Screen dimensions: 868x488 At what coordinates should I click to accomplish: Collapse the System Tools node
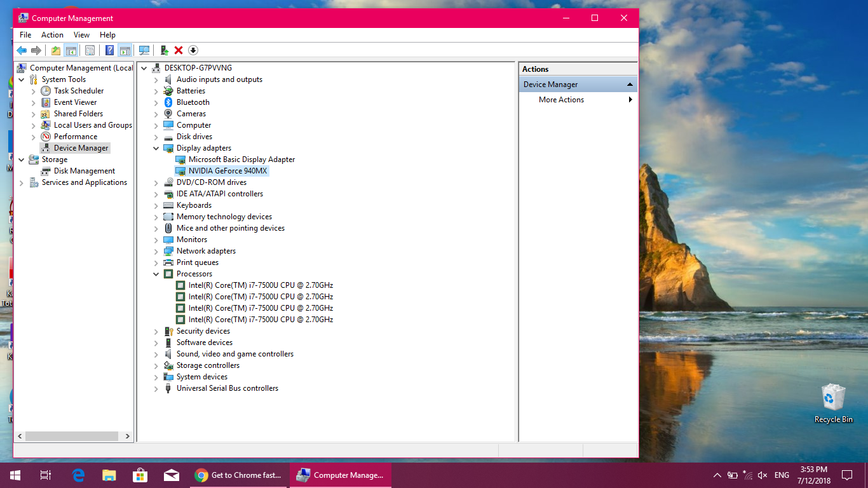click(22, 79)
